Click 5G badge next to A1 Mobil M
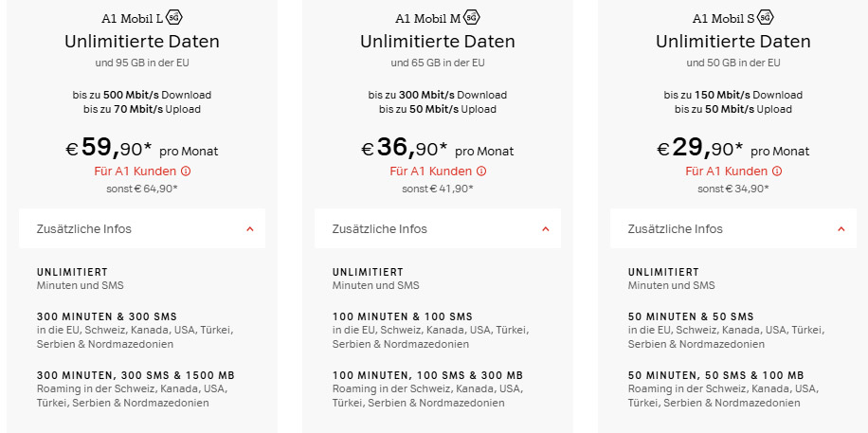This screenshot has width=868, height=433. [470, 18]
